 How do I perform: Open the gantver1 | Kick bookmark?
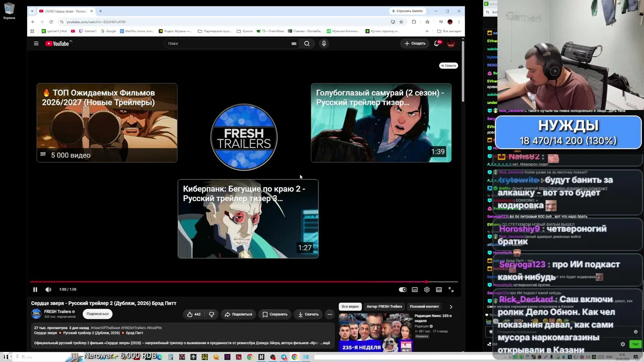pyautogui.click(x=54, y=31)
